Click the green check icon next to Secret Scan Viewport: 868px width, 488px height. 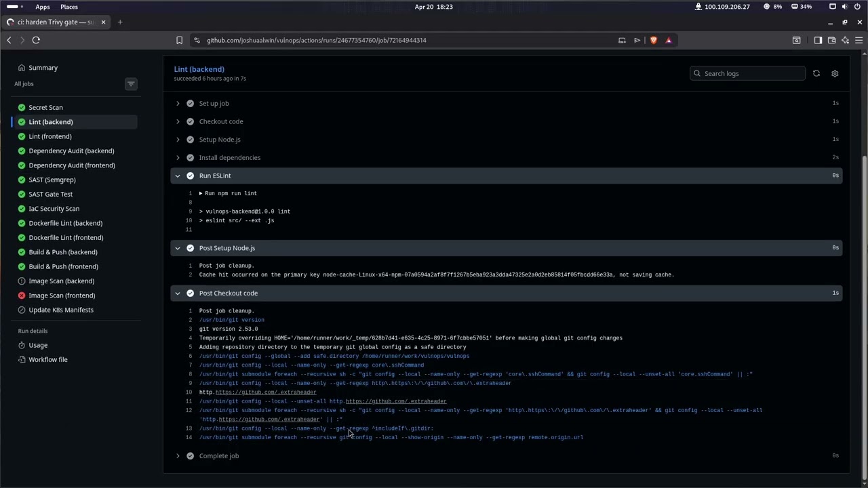(x=22, y=108)
